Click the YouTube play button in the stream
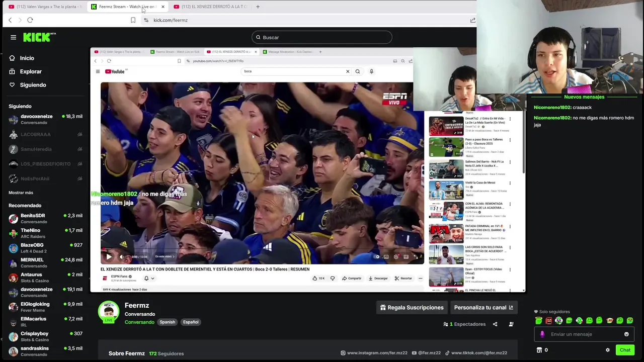This screenshot has width=644, height=362. click(109, 257)
